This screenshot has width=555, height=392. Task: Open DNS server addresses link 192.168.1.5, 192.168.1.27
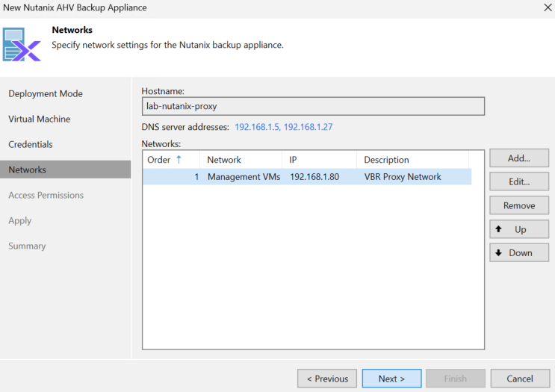(x=284, y=127)
